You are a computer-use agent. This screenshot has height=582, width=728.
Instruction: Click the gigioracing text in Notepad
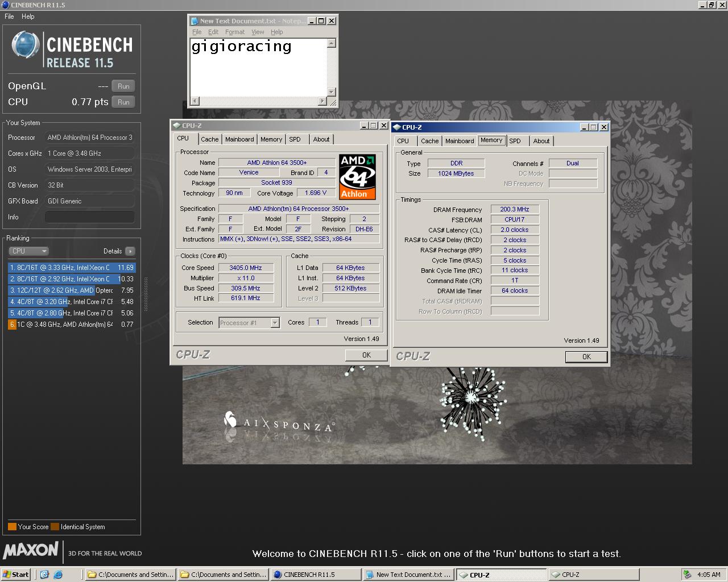(x=241, y=47)
